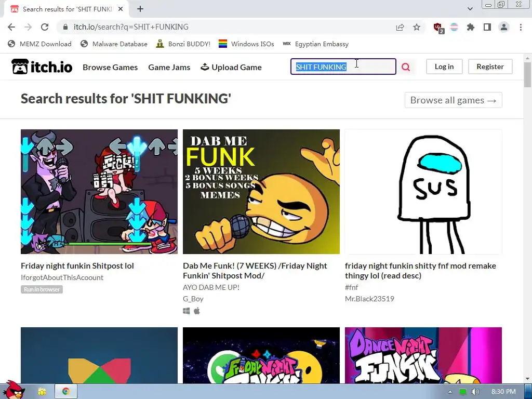532x399 pixels.
Task: Click Windows platform icon under G_Boy
Action: [x=187, y=311]
